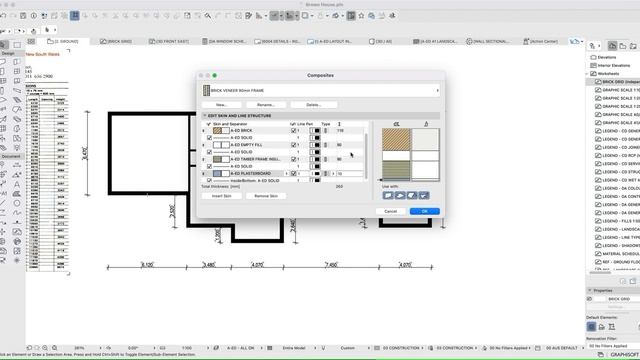Collapse the Edit Skin and Line Structure section
This screenshot has height=360, width=640.
(205, 116)
